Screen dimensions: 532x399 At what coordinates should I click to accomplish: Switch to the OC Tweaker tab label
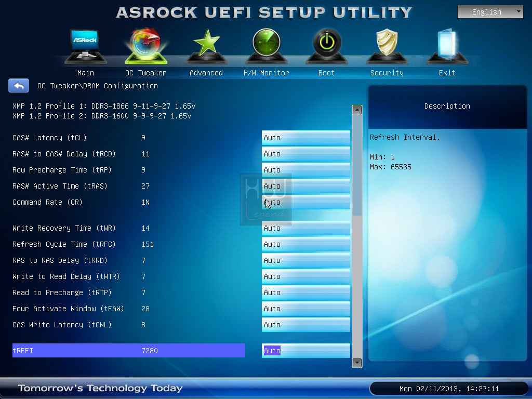146,73
